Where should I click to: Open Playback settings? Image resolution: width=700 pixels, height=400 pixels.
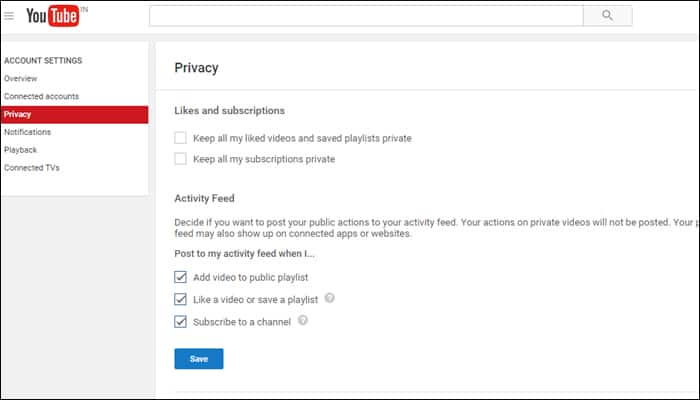(21, 150)
